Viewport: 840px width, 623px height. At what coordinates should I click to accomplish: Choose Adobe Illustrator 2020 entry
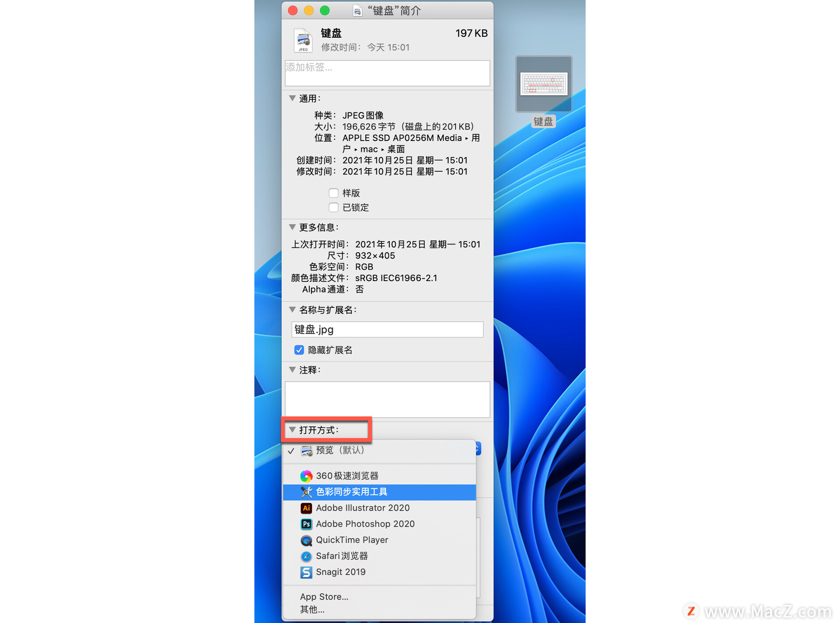click(x=379, y=508)
